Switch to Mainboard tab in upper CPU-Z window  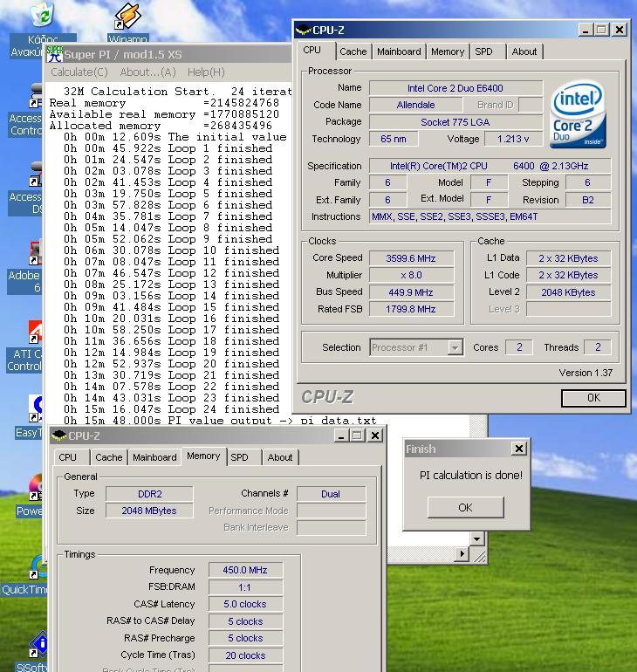click(399, 51)
